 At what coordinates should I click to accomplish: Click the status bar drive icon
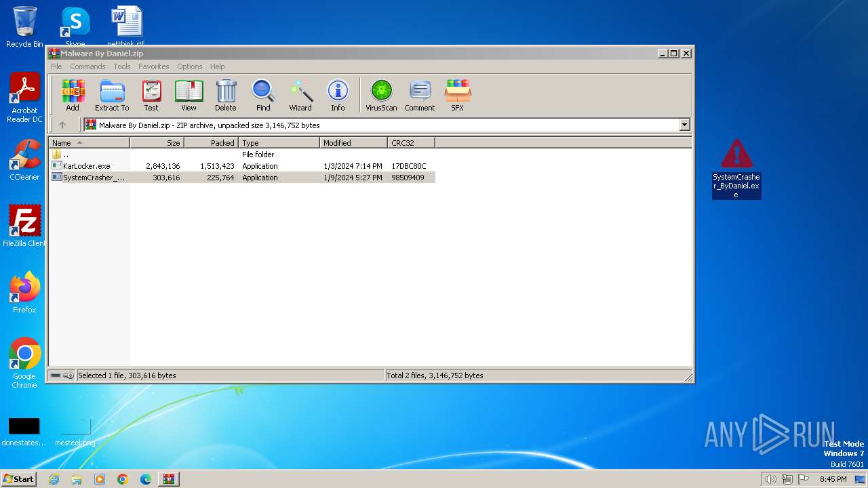(56, 375)
